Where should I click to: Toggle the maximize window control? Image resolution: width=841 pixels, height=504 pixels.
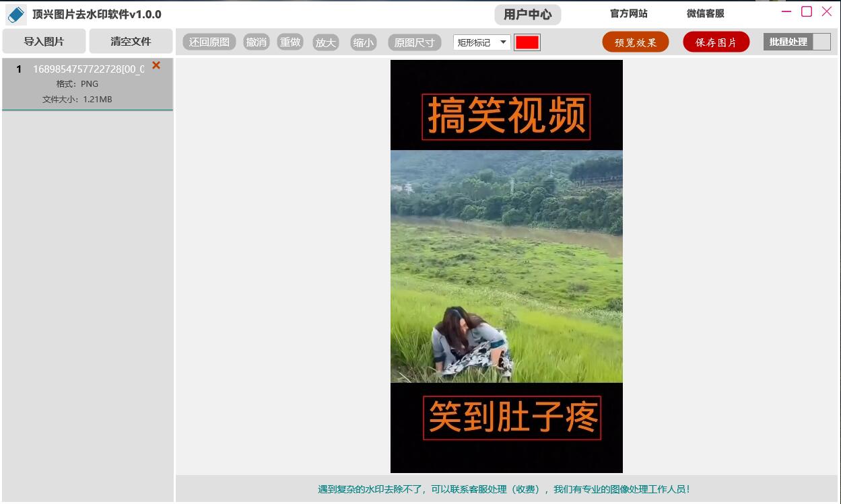[x=805, y=11]
